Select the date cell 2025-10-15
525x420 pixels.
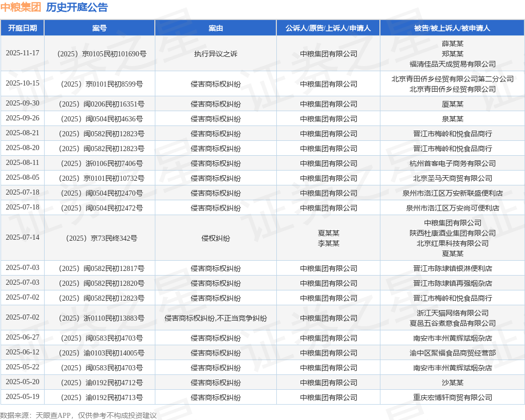point(23,83)
